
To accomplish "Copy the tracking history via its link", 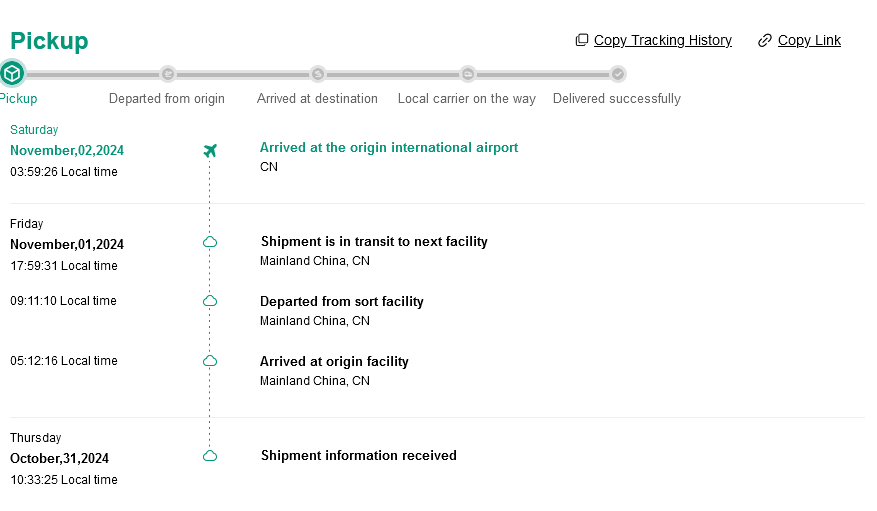I will [662, 41].
